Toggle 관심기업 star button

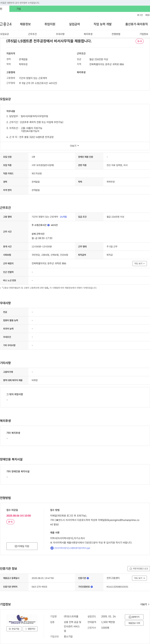pyautogui.click(x=14, y=628)
